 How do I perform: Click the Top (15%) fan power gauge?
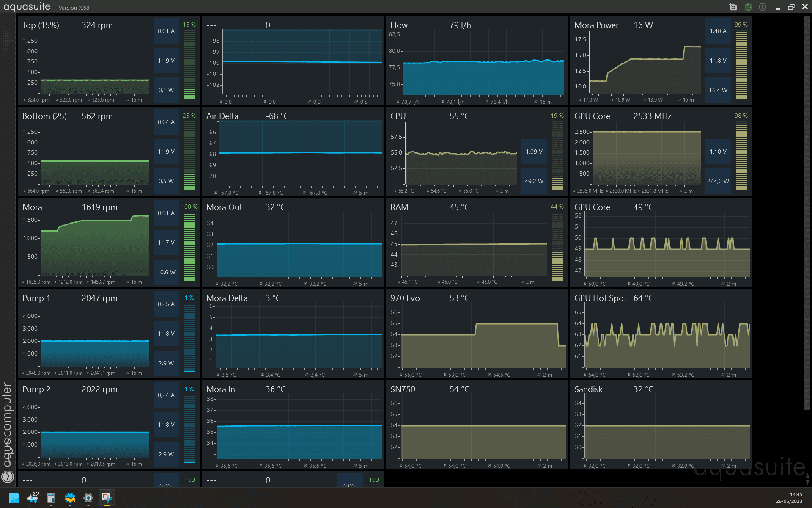(189, 64)
